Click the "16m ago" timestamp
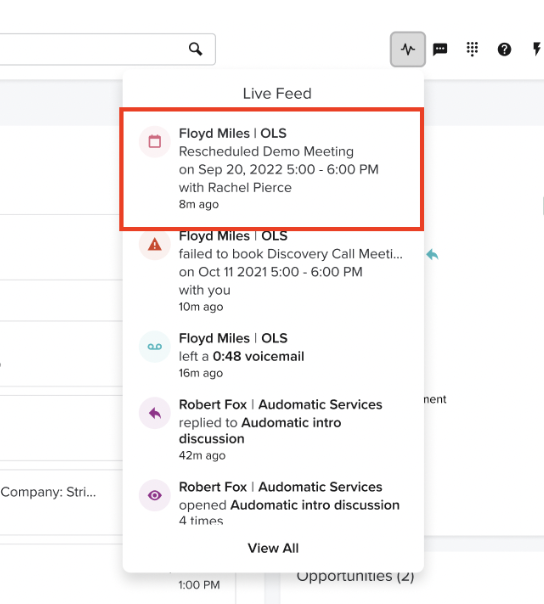Viewport: 544px width, 604px height. [x=201, y=373]
